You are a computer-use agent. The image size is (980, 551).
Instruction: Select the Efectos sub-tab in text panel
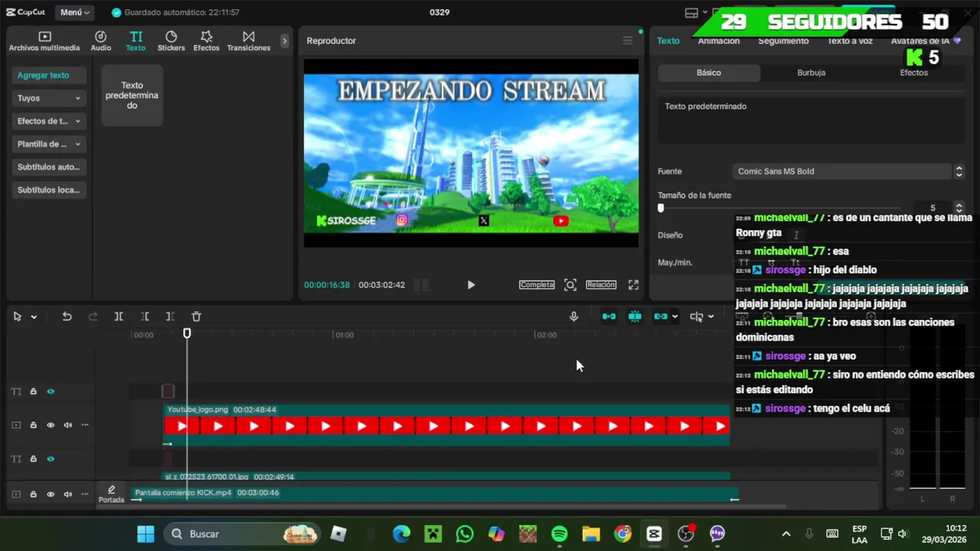913,73
